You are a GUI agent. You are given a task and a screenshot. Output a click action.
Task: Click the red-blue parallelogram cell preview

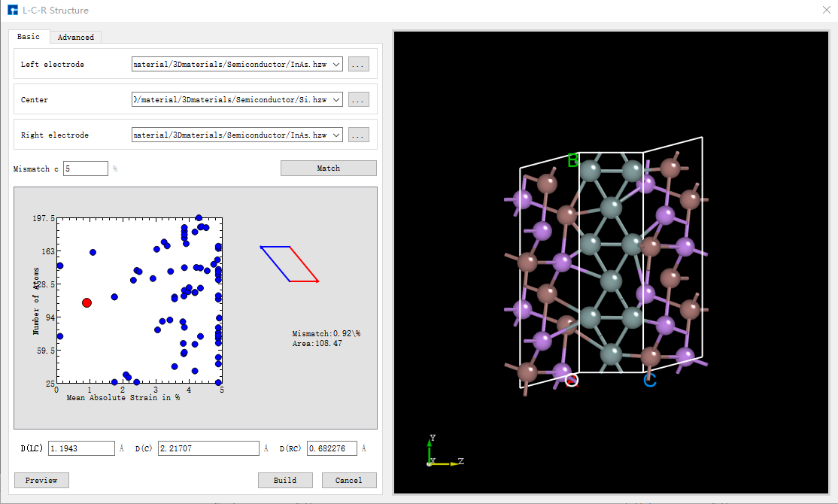(x=290, y=264)
